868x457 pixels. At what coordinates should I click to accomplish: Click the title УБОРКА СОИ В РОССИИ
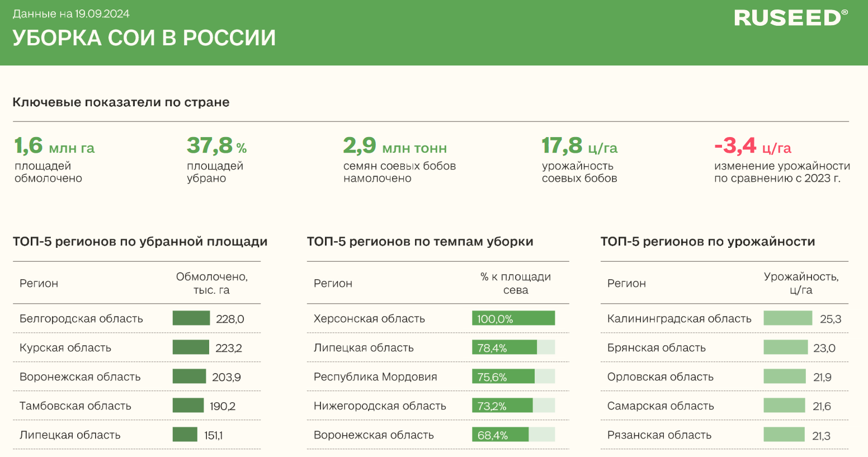pos(144,38)
